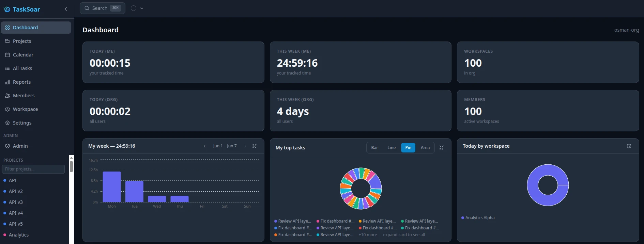Viewport: 644px width, 244px height.
Task: Click the TODAY (ORG) 00:00:02 card
Action: click(x=173, y=111)
